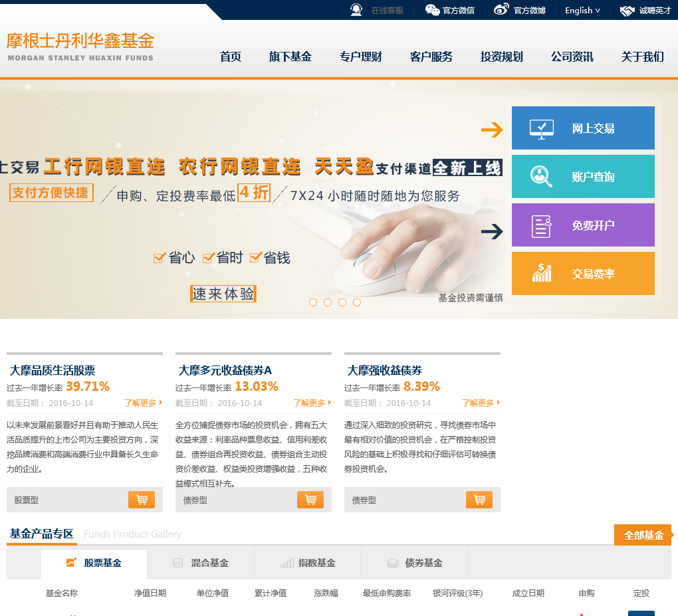678x616 pixels.
Task: Select the second banner slide dot
Action: (328, 302)
